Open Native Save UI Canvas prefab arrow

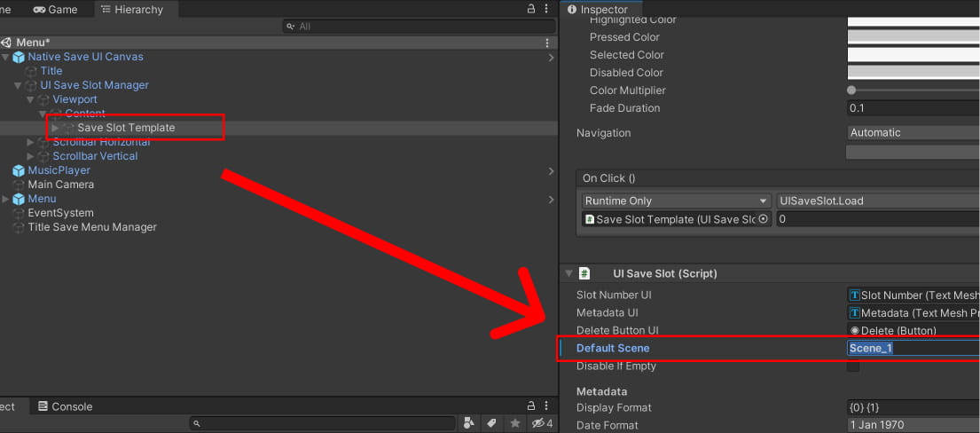point(551,58)
